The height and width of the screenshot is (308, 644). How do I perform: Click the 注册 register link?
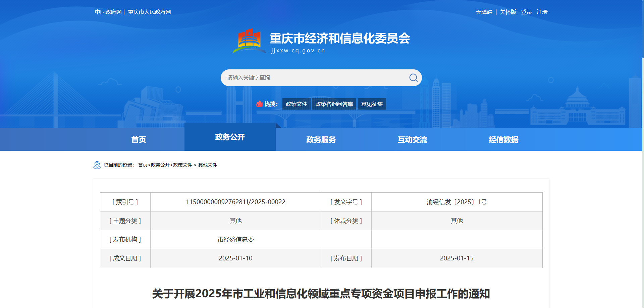(542, 12)
